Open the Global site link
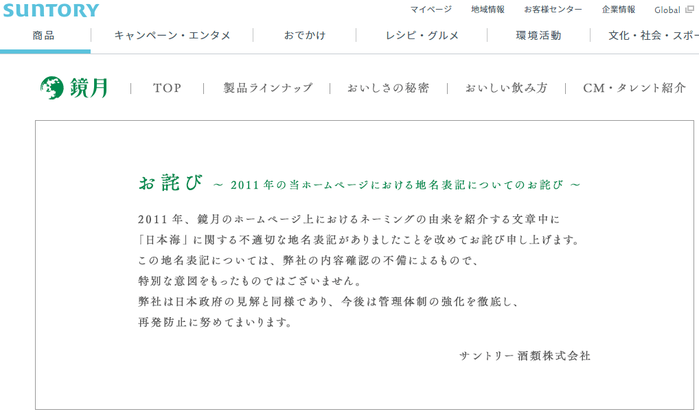This screenshot has width=699, height=416. [667, 10]
